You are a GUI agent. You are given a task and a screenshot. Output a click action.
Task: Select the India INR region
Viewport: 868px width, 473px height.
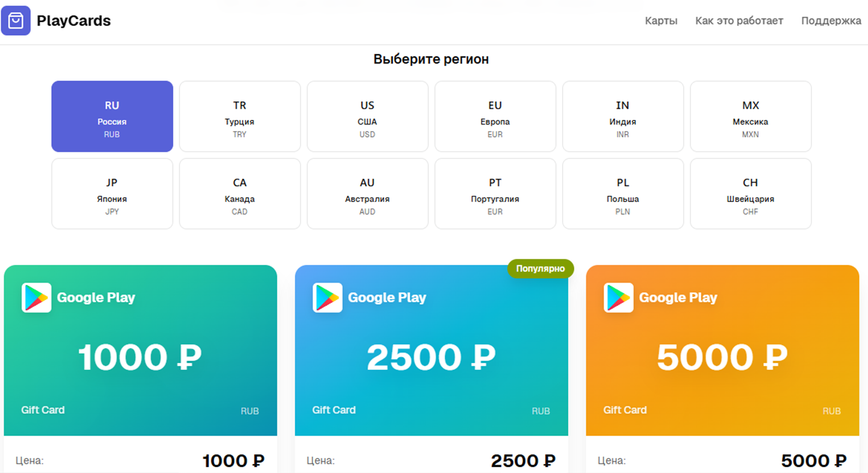623,116
